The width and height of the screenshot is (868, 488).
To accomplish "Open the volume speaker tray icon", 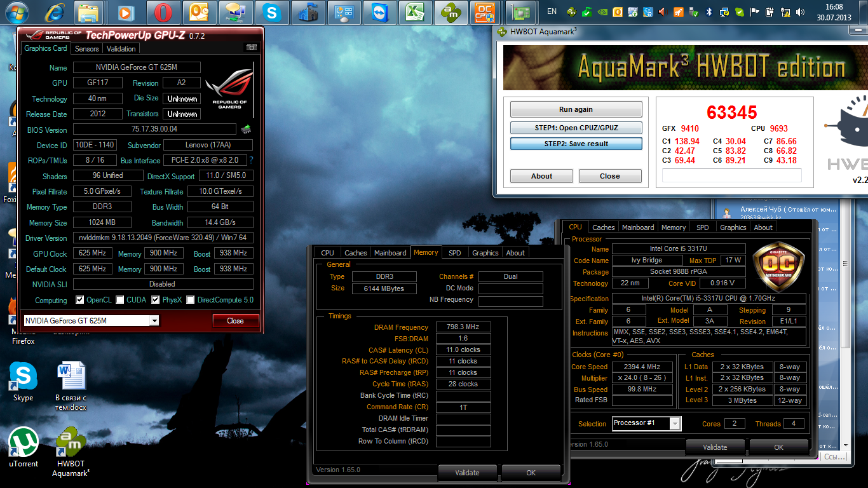I will [x=800, y=11].
